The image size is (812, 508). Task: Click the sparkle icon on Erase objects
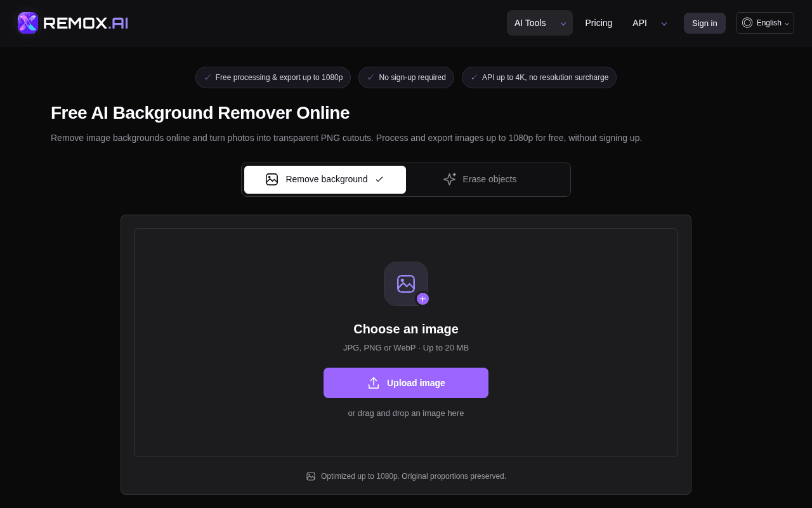tap(450, 179)
